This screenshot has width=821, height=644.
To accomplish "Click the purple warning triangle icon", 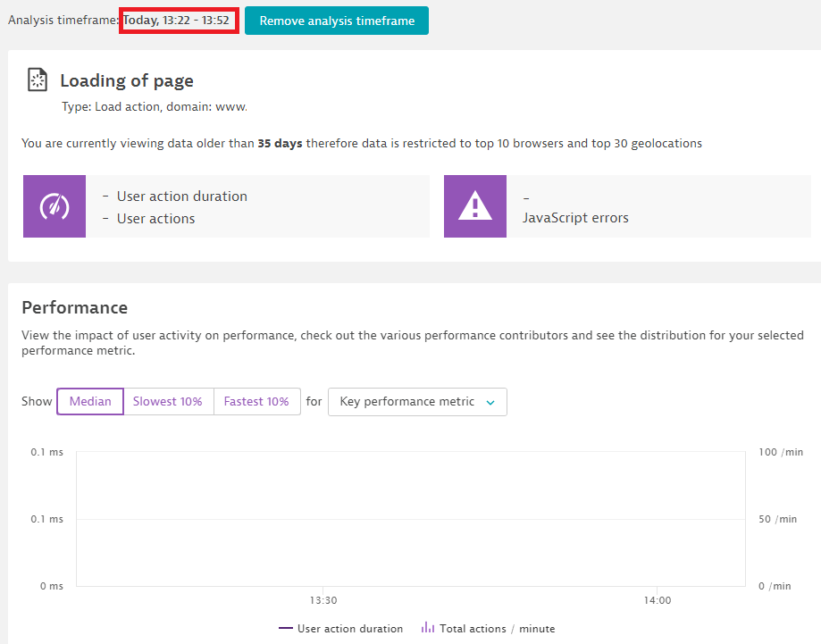I will [x=475, y=206].
